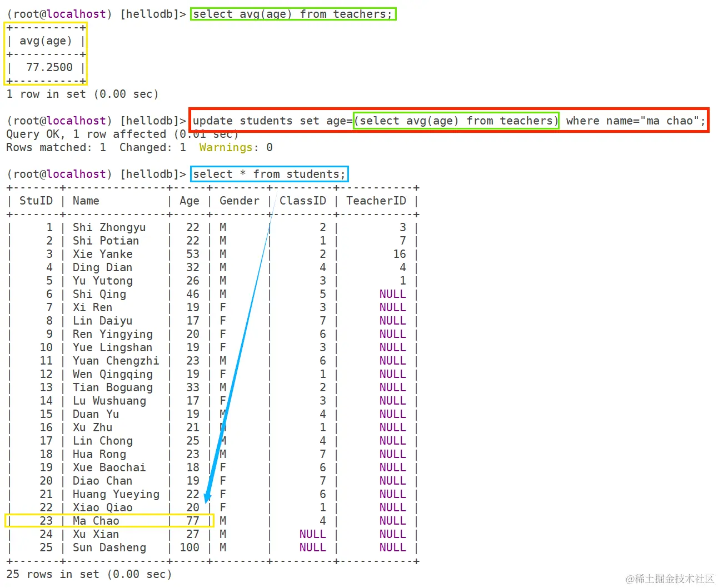Click the name Xiao Qiao

coord(102,507)
